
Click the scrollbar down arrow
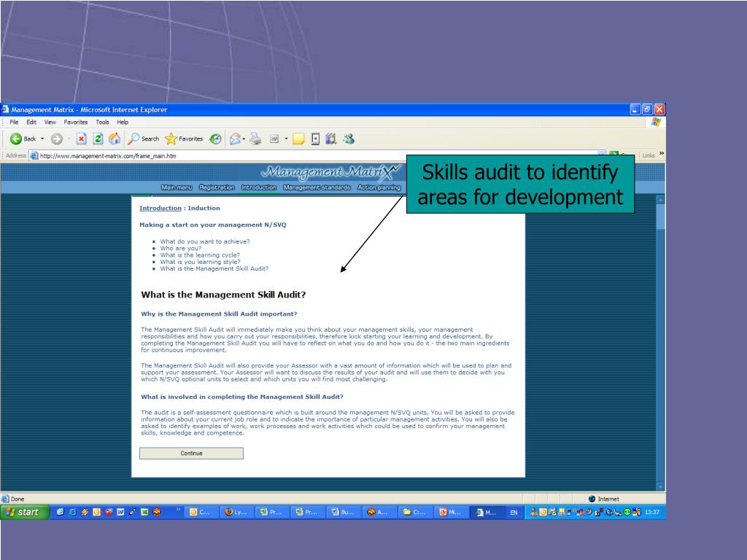click(x=660, y=486)
